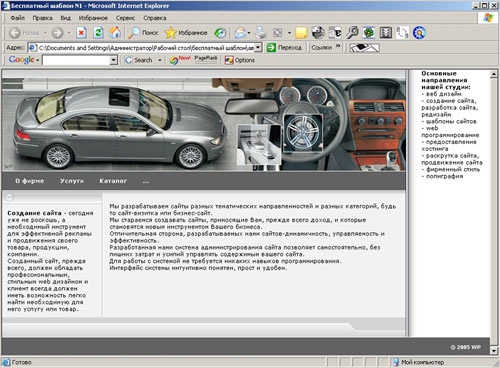Click the sidebar frame scroll down arrow
The height and width of the screenshot is (368, 500).
[x=494, y=350]
